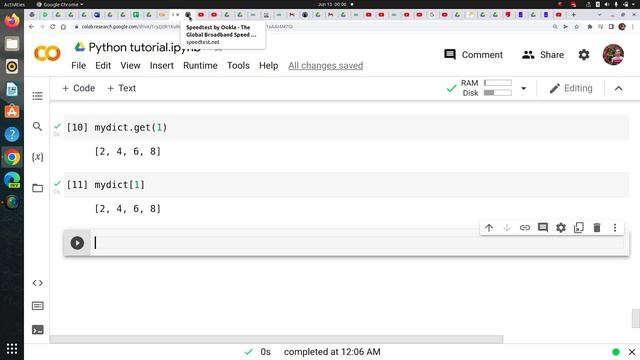This screenshot has width=640, height=360.
Task: Reload the page in Chrome
Action: coord(53,27)
